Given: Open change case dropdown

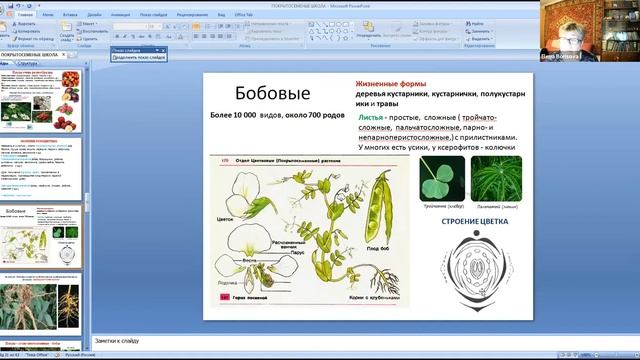Looking at the screenshot, I should click(x=169, y=37).
